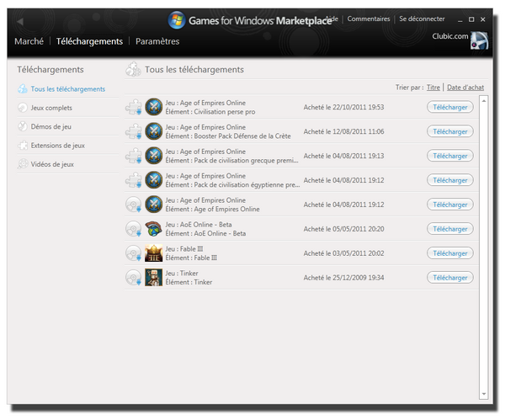Click Se déconnecter to sign out

(x=422, y=19)
